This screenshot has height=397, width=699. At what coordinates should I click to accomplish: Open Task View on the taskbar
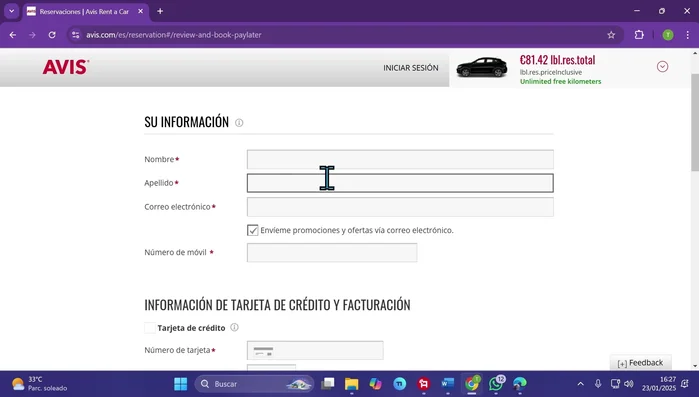pos(328,384)
